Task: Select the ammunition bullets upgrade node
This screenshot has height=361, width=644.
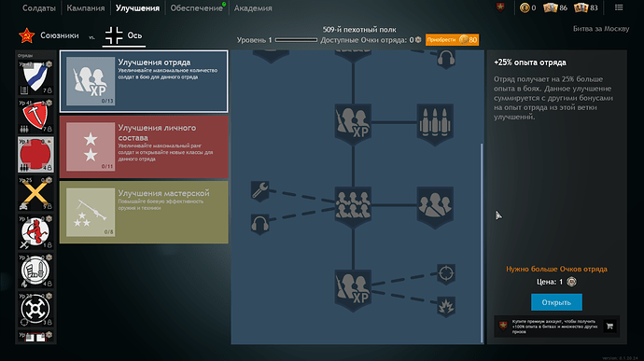Action: coord(435,124)
